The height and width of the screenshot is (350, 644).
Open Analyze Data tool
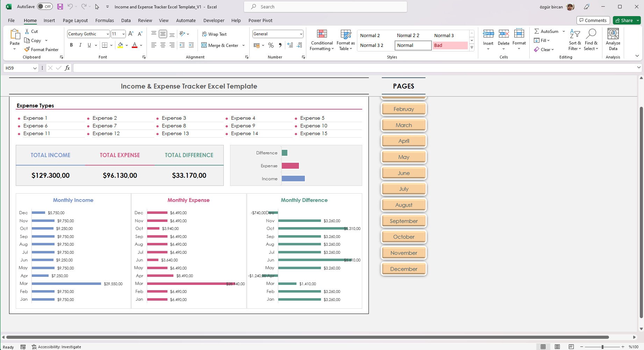613,40
